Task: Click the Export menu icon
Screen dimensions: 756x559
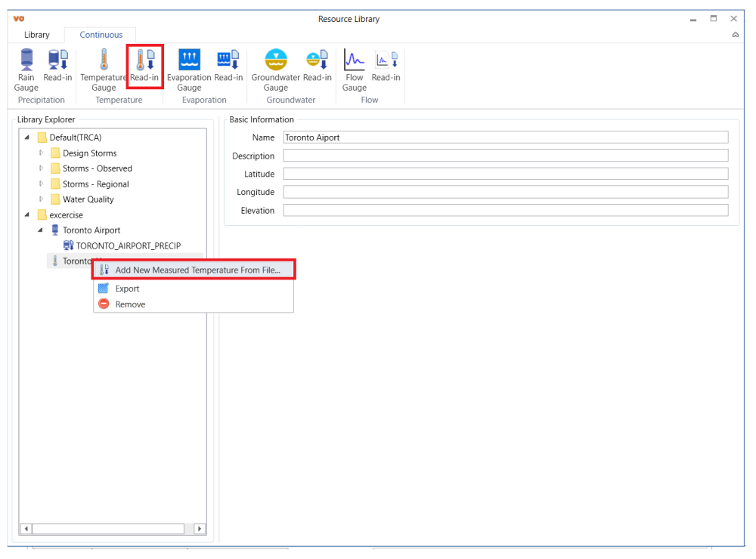Action: 104,288
